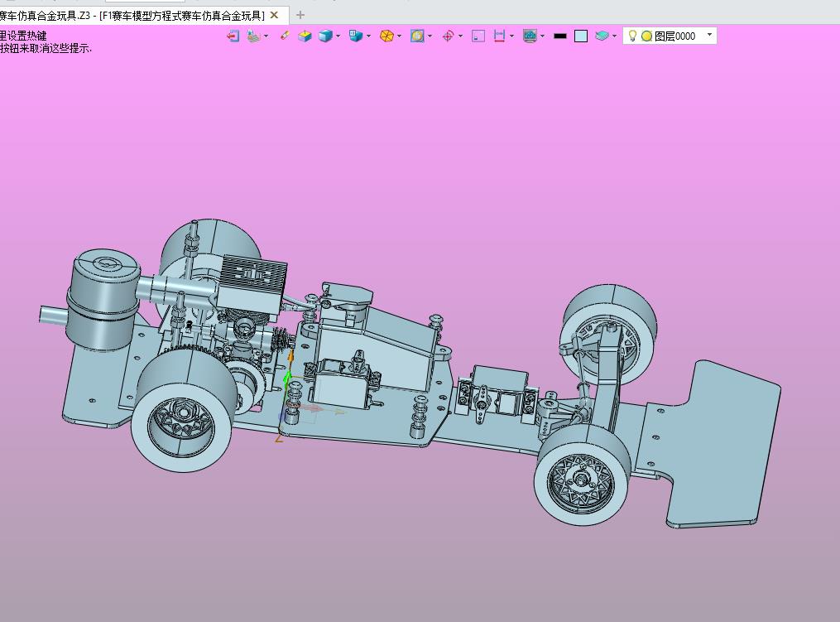Select the F1赛车模型 document tab

click(x=182, y=15)
